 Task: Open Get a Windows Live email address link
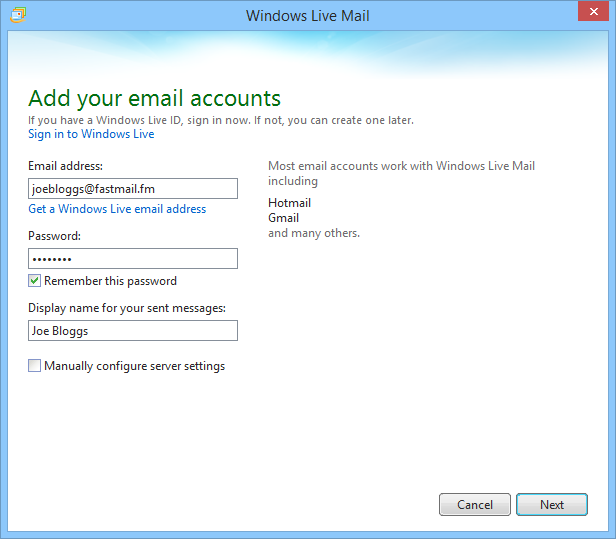point(117,209)
